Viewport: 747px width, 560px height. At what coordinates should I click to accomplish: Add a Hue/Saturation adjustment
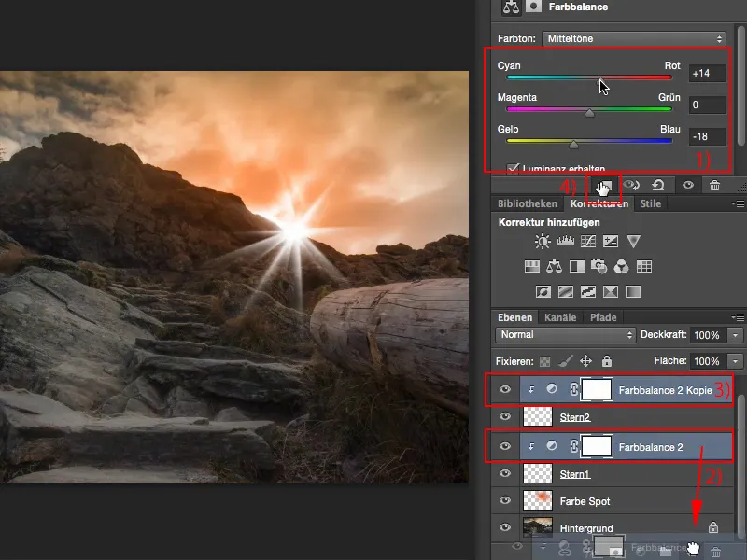(531, 267)
